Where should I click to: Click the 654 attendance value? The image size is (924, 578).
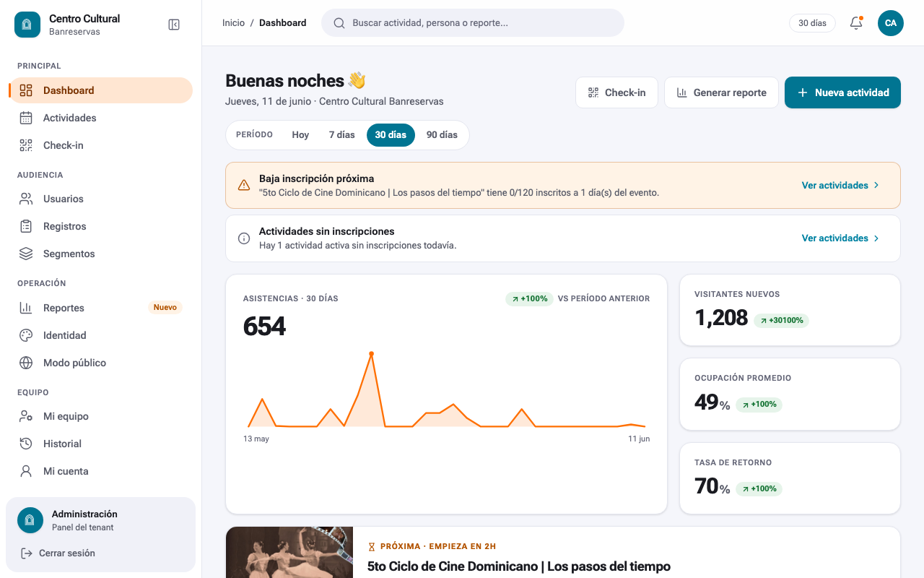[x=264, y=327]
